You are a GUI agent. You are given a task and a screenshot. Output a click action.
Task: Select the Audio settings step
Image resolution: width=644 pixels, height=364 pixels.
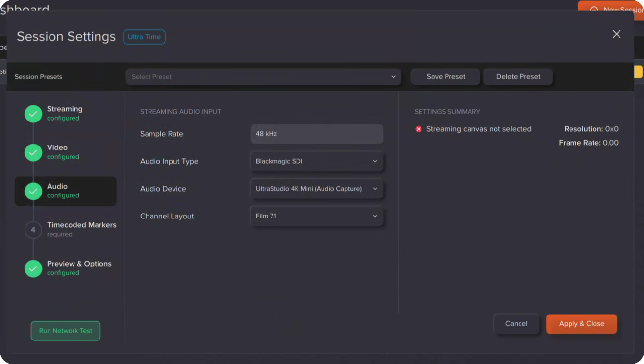[66, 191]
